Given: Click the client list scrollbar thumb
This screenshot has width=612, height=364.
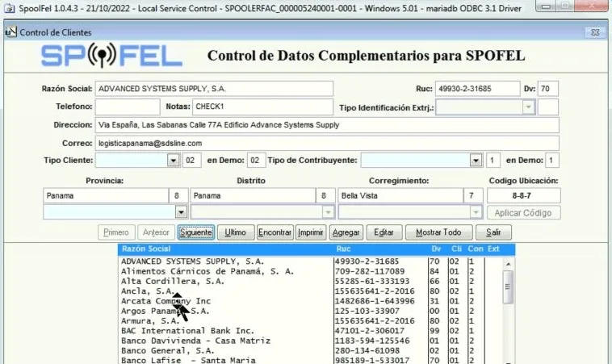Looking at the screenshot, I should pyautogui.click(x=508, y=287).
